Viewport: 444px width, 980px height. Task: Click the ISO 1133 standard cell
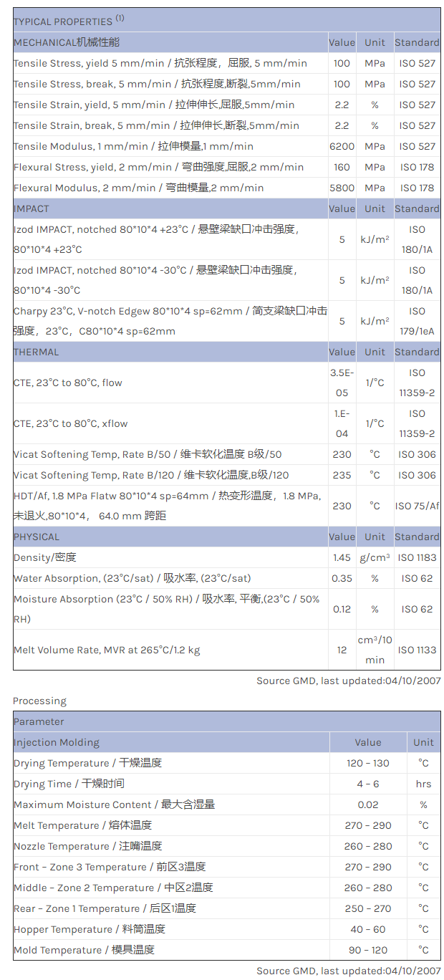point(417,650)
